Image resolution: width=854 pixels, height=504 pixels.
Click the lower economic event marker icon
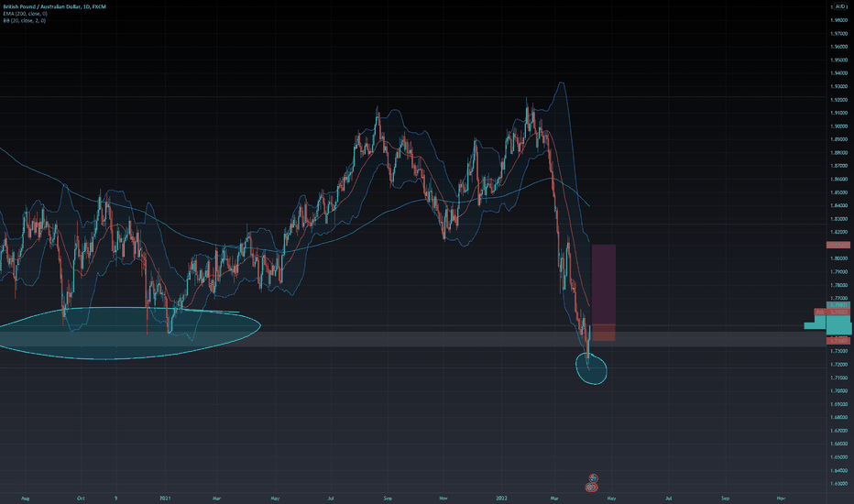click(x=592, y=488)
